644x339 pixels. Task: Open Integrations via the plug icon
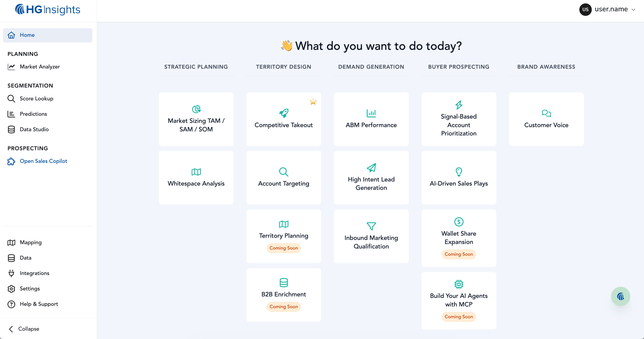(x=12, y=273)
